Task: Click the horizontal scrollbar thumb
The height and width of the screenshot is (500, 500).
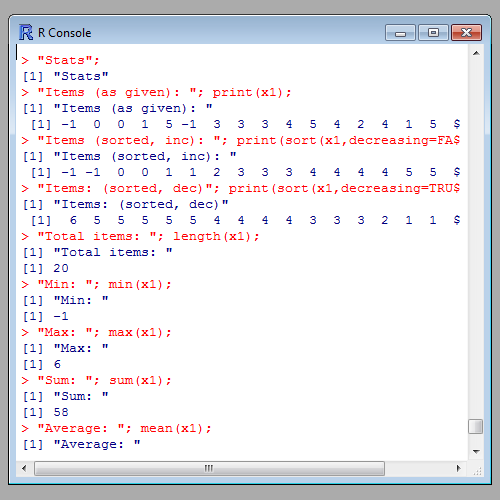Action: tap(209, 468)
